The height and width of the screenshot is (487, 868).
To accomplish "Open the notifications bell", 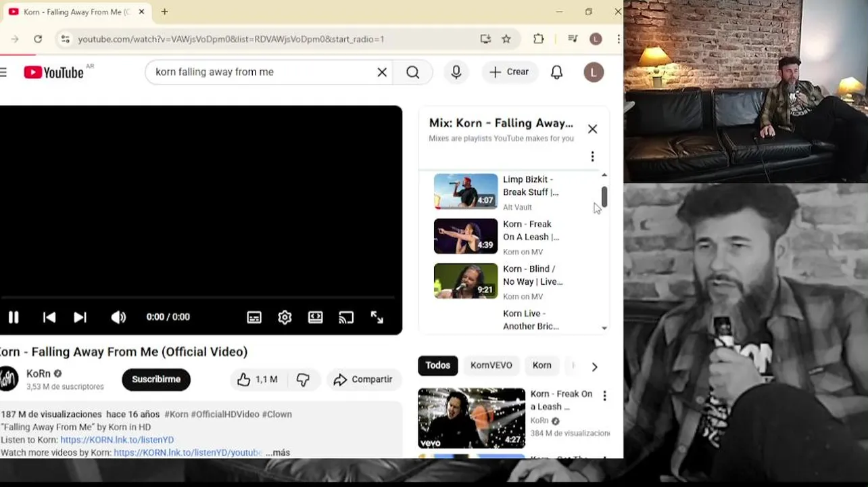I will tap(556, 72).
